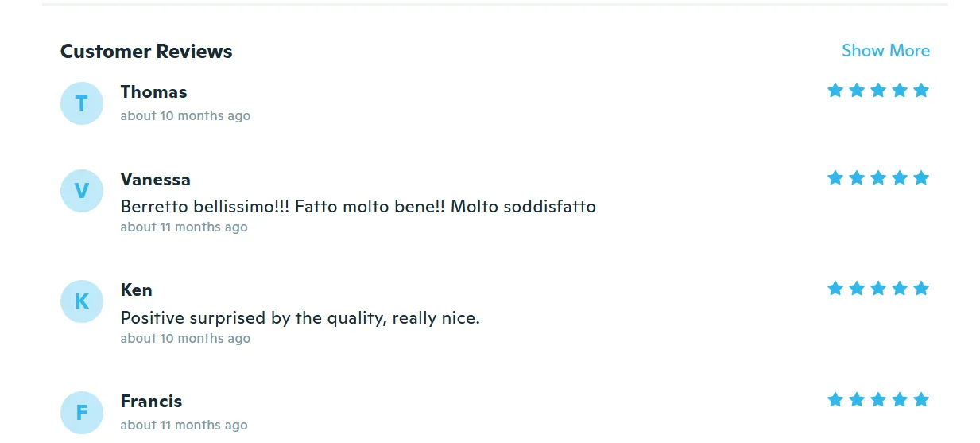Viewport: 980px width, 443px height.
Task: Click Francis's circular "F" avatar icon
Action: click(x=82, y=413)
